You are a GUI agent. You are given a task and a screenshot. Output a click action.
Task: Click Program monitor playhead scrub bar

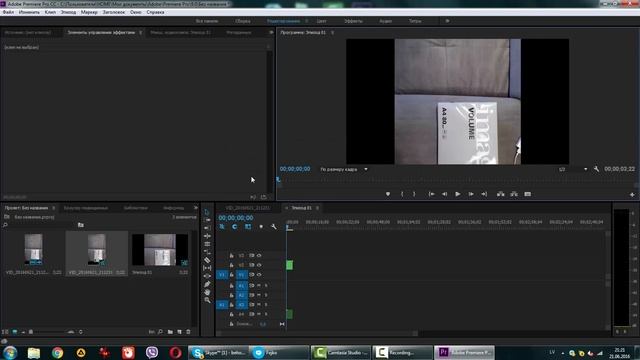(456, 180)
